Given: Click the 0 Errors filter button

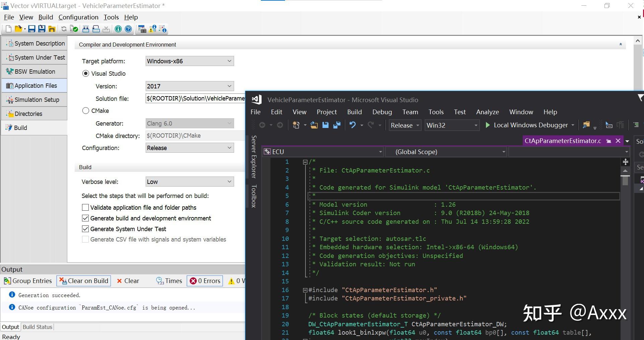Looking at the screenshot, I should (x=205, y=281).
